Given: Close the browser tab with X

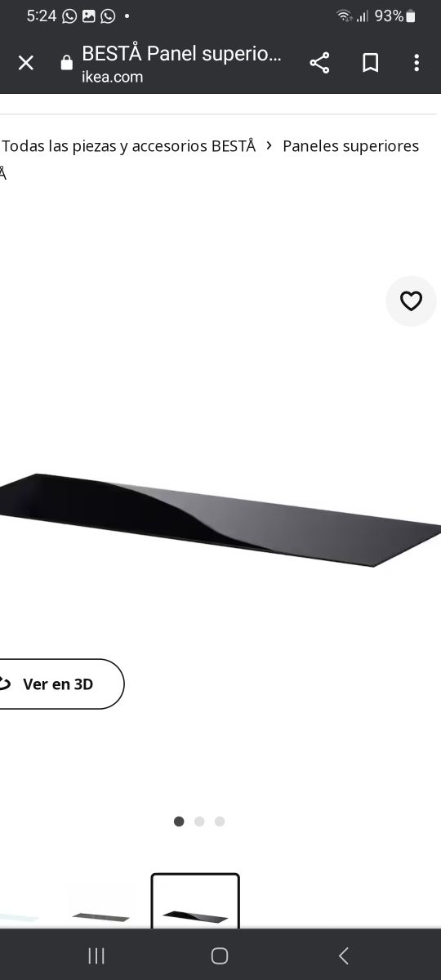Looking at the screenshot, I should 26,63.
